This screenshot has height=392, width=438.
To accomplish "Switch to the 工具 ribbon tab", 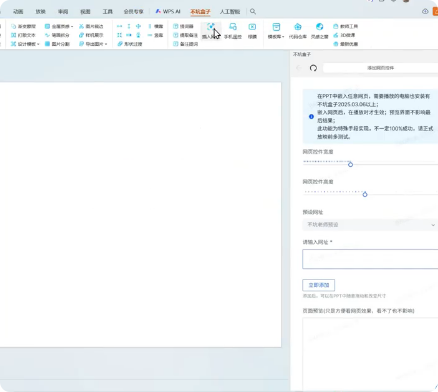I will [107, 12].
